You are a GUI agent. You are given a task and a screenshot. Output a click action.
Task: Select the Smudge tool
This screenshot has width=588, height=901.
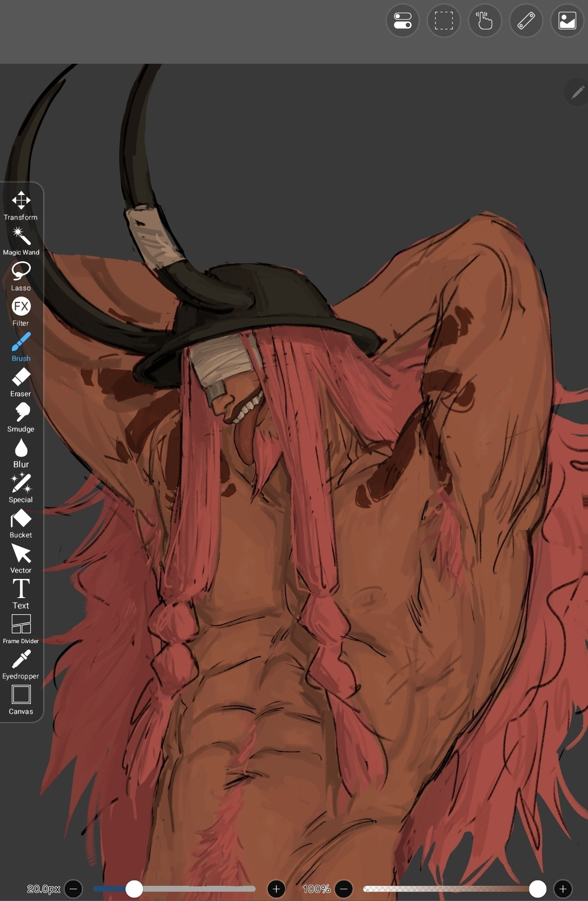tap(21, 417)
